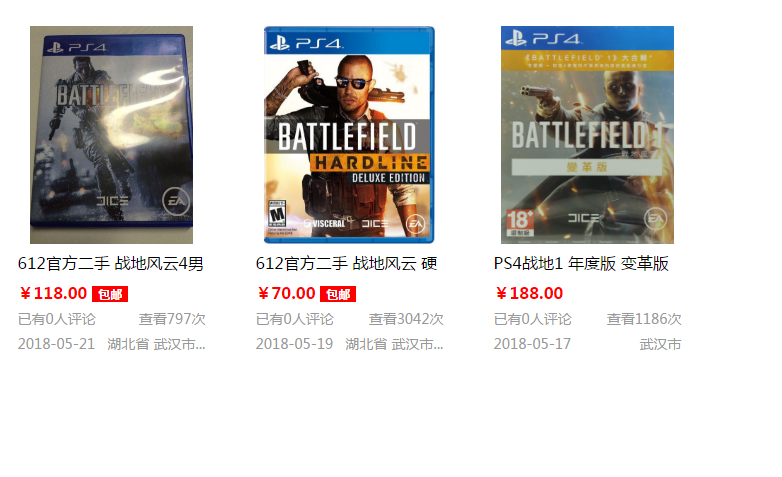Viewport: 782px width, 477px height.
Task: Click 湖北省 武汉市 location under Hardline listing
Action: pyautogui.click(x=394, y=344)
